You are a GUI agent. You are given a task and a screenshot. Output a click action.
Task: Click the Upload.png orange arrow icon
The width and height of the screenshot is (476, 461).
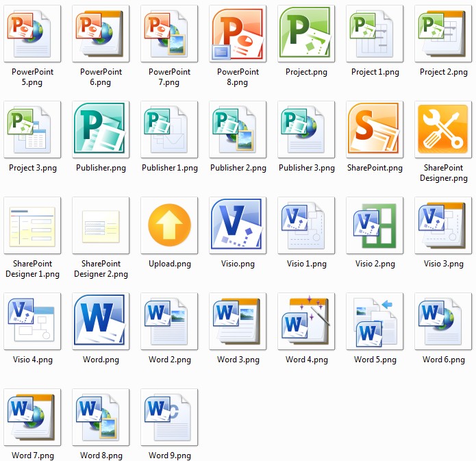(x=169, y=225)
